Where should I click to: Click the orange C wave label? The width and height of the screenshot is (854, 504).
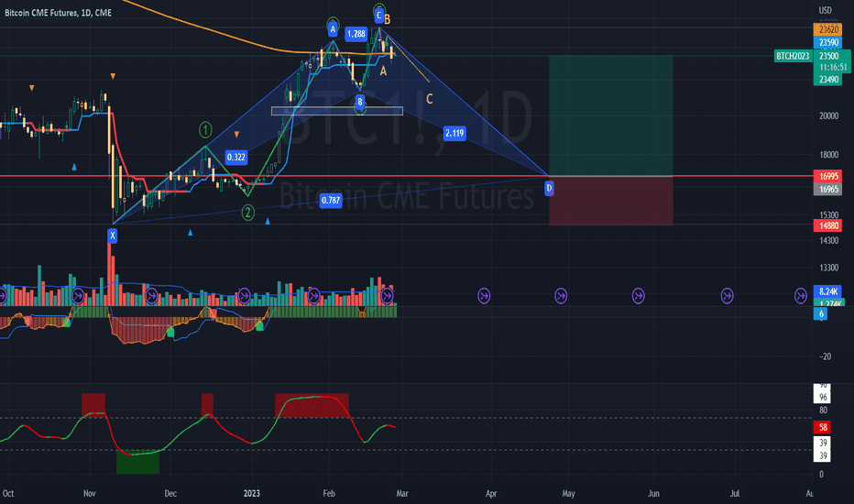click(x=429, y=99)
